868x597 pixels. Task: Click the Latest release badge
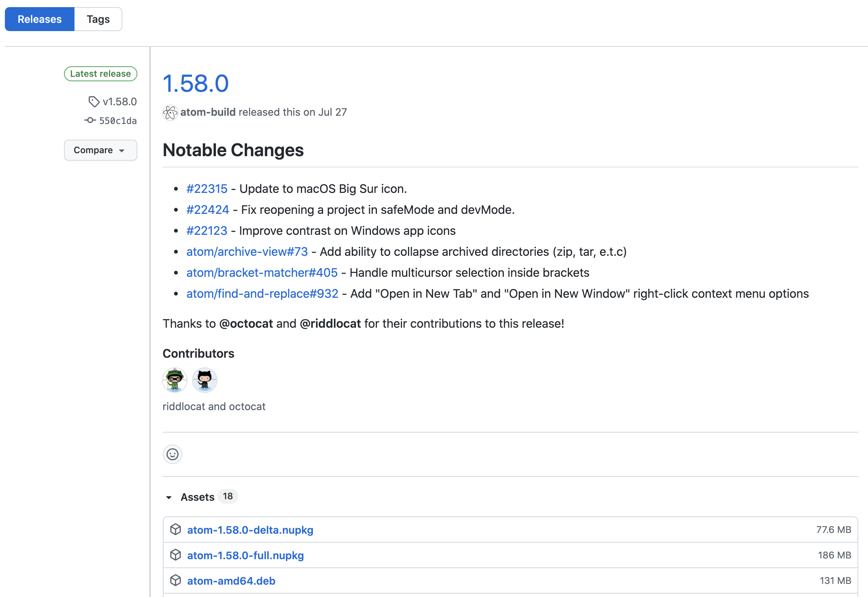101,74
